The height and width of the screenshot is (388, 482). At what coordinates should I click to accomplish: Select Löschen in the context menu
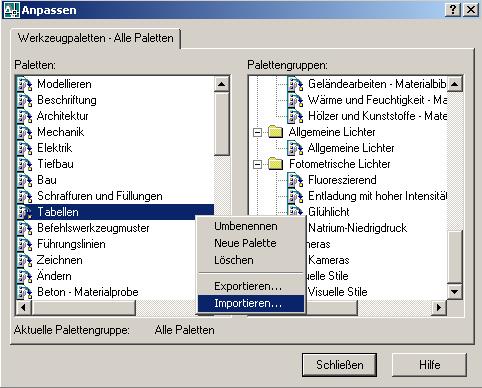point(234,260)
